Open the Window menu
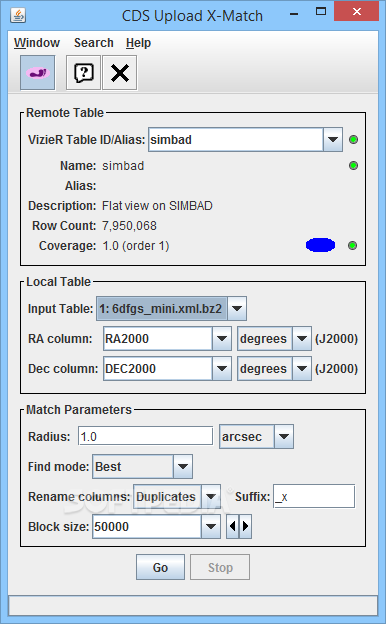This screenshot has height=624, width=386. 37,43
